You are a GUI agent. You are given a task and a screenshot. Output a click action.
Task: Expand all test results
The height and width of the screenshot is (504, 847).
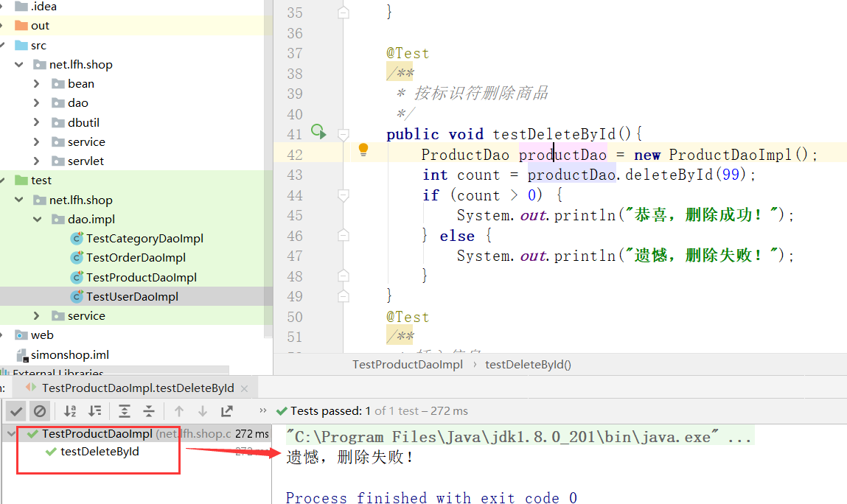click(x=125, y=412)
